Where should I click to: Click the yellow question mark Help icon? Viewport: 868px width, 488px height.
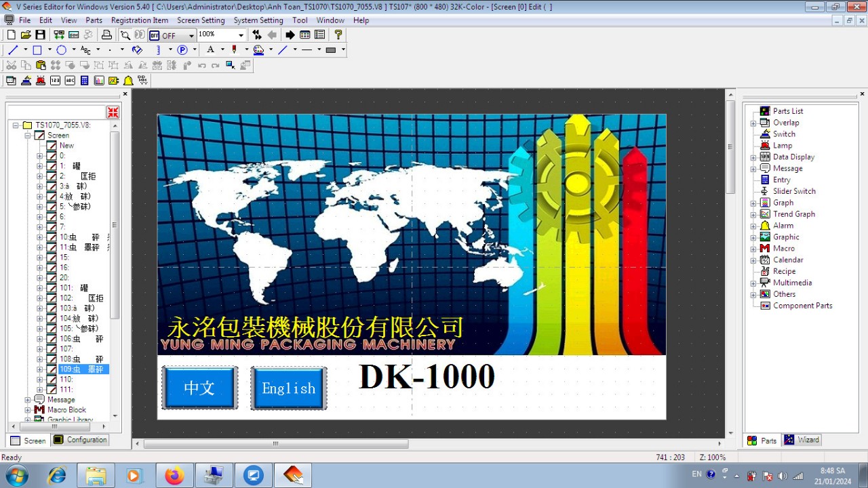point(338,35)
